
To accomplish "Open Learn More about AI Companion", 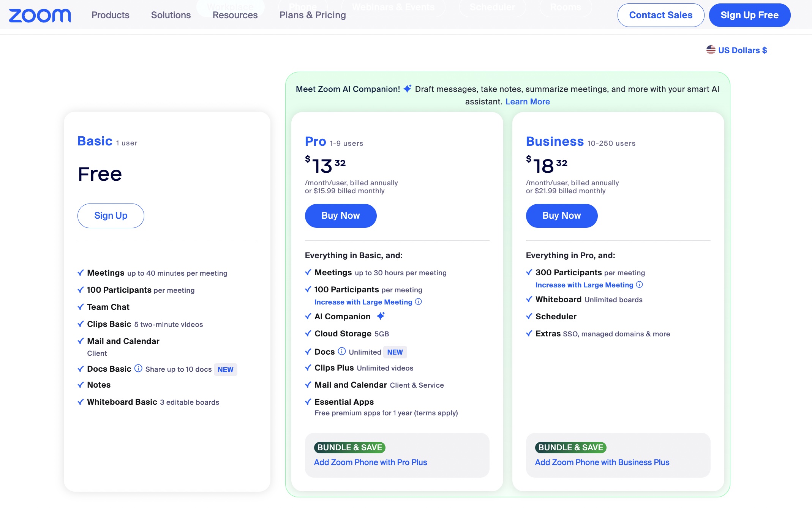I will tap(528, 102).
